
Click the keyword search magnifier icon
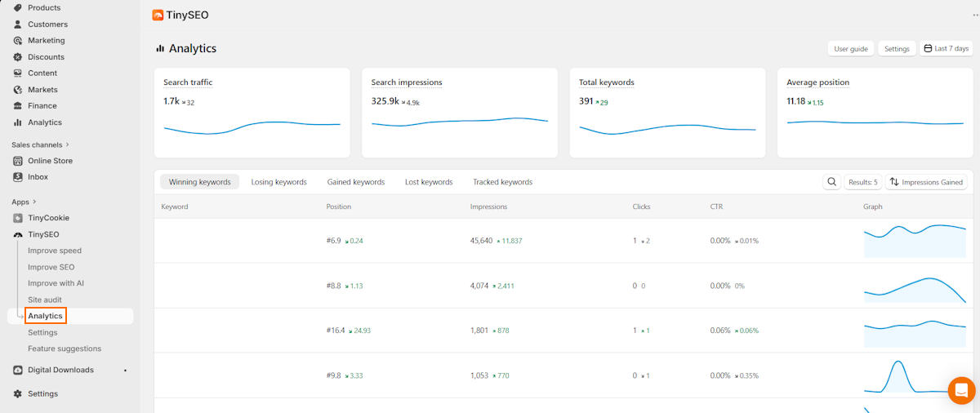click(831, 182)
